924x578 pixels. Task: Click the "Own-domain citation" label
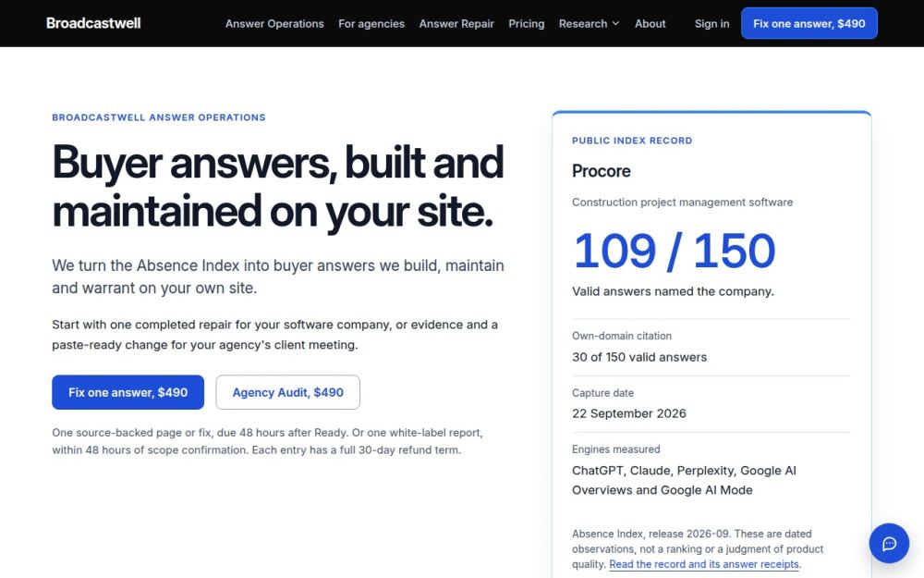point(622,336)
